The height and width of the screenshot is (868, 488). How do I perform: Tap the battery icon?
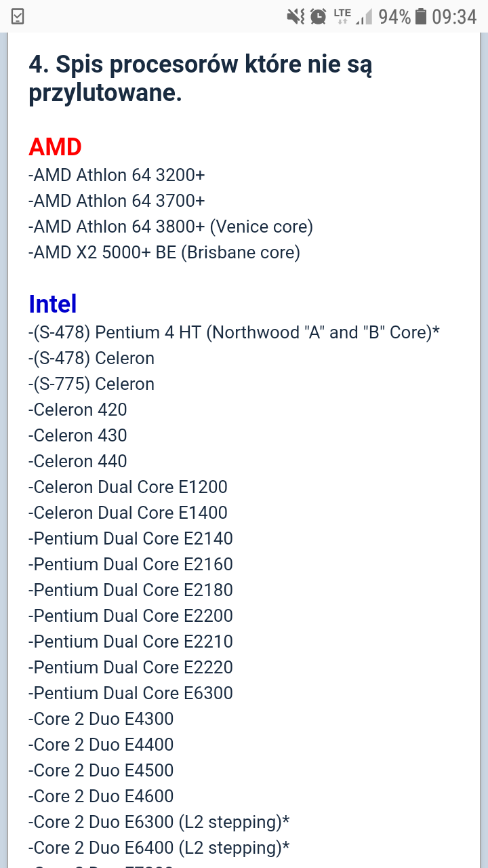click(x=421, y=16)
